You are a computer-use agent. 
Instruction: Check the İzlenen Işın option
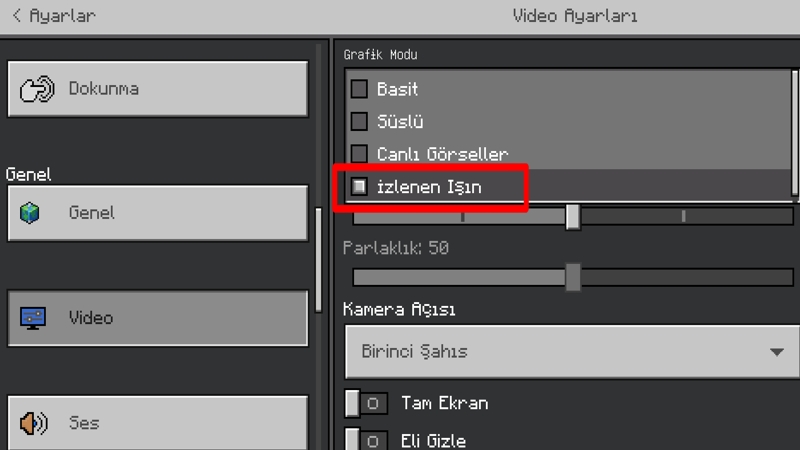pos(359,187)
